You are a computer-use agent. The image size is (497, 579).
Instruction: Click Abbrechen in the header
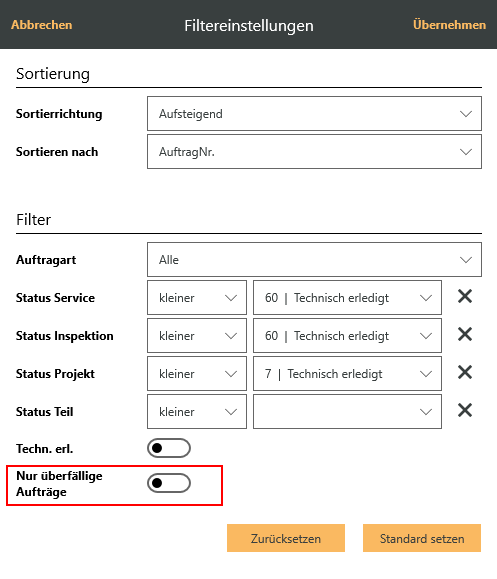point(42,25)
